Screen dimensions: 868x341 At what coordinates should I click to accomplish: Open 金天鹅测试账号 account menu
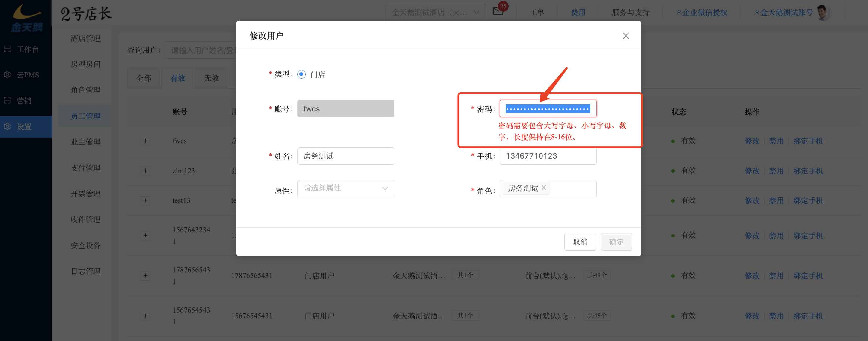(783, 13)
